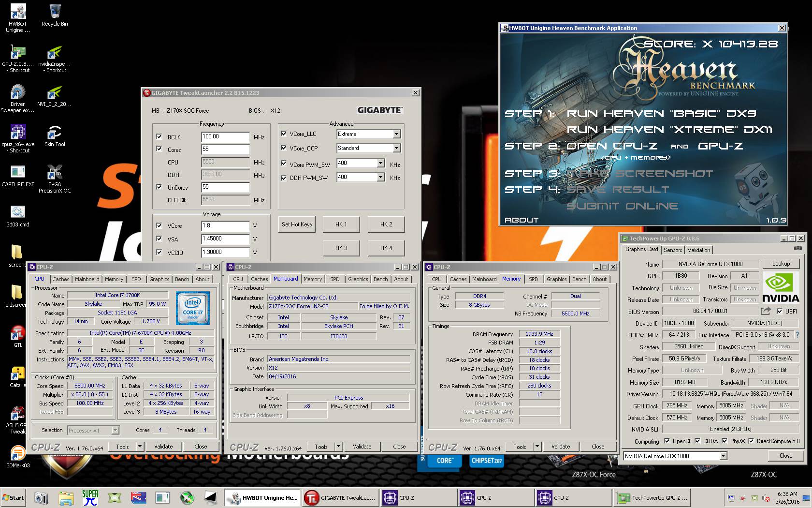Screen dimensions: 812x508
Task: Open the 3d03.cmd desktop icon
Action: tap(18, 216)
